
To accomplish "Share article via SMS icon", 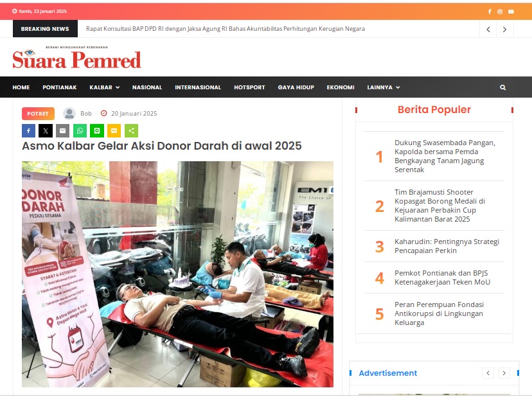I will point(114,130).
